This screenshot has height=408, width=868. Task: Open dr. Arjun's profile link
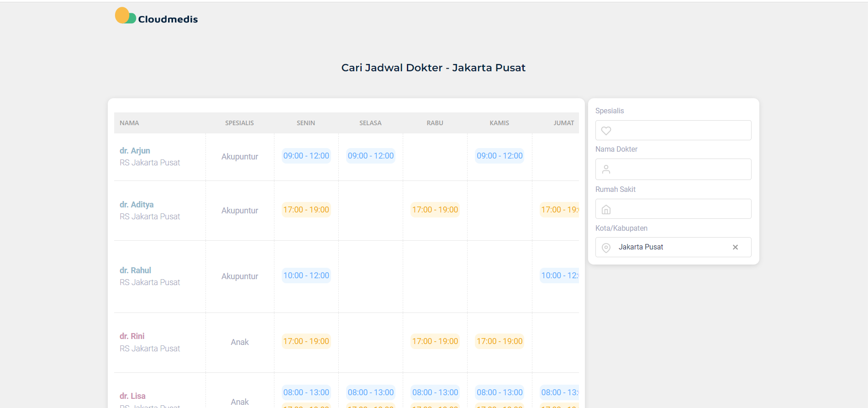(x=135, y=151)
